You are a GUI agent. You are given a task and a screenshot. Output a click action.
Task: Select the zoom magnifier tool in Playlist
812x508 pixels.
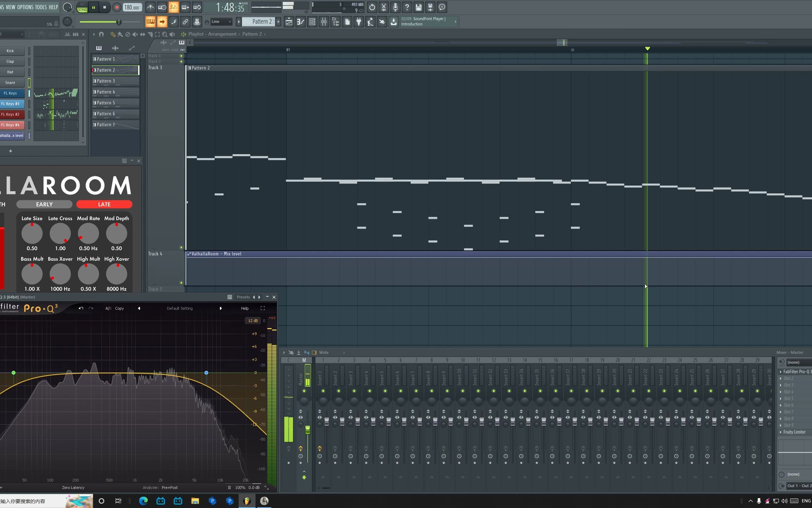pyautogui.click(x=165, y=34)
